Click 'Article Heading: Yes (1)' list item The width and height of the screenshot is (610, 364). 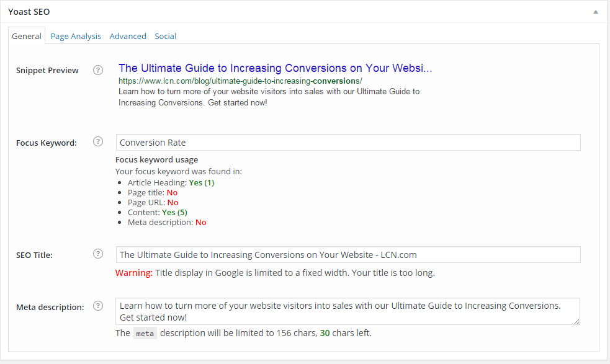click(171, 182)
